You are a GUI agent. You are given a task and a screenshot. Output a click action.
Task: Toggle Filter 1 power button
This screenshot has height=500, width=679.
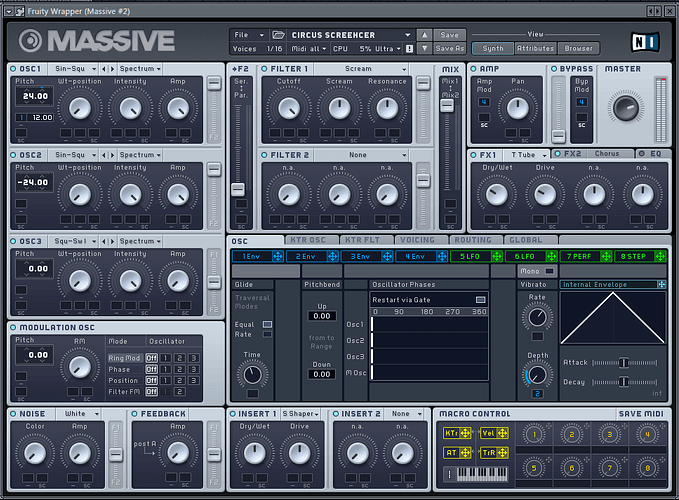coord(264,69)
